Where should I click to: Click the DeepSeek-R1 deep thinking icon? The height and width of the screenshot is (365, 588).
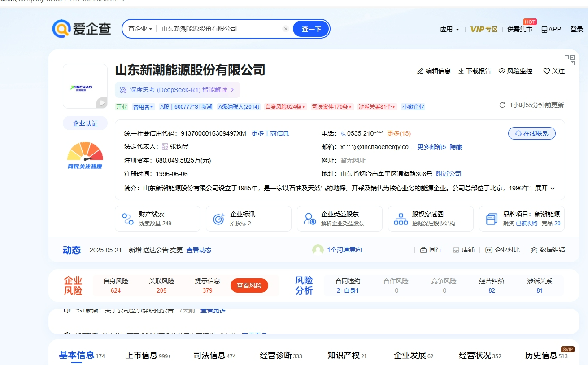tap(123, 90)
